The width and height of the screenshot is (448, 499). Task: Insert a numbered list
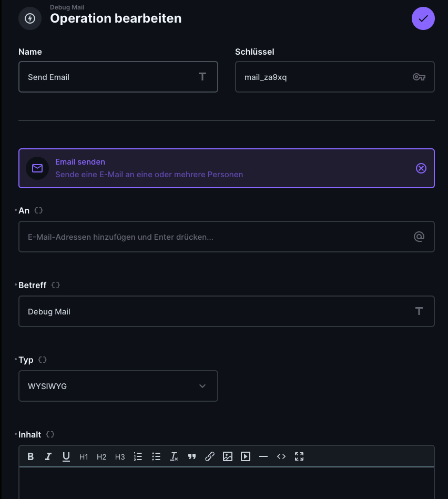138,456
